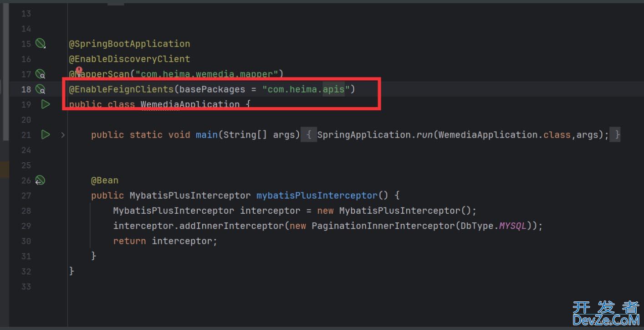Click line number 28 in the gutter
The height and width of the screenshot is (330, 644).
tap(26, 211)
